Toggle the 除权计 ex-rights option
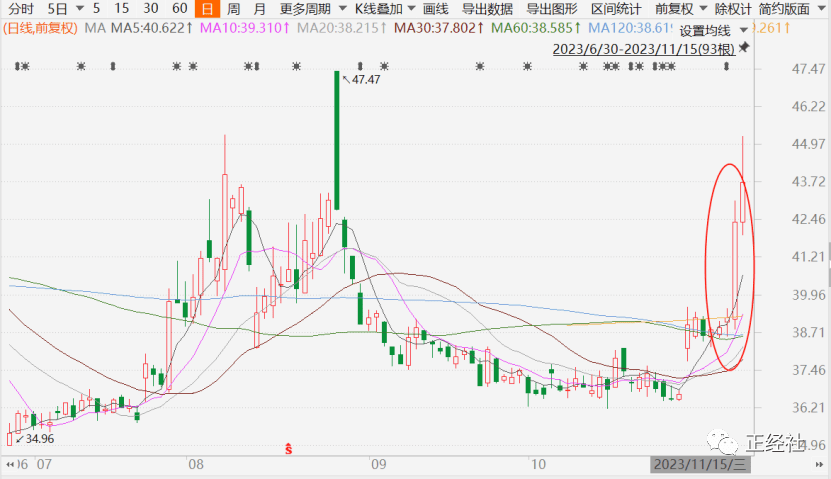 pos(733,9)
